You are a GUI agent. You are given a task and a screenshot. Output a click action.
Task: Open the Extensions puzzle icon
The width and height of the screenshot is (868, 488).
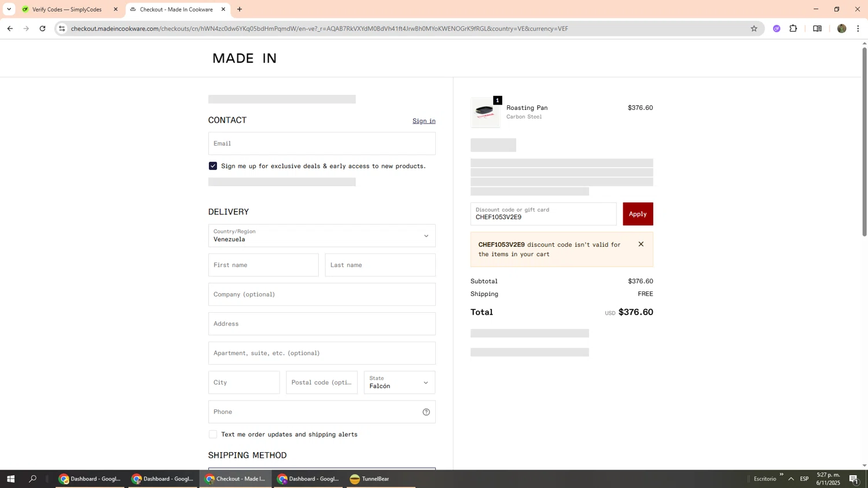(793, 28)
